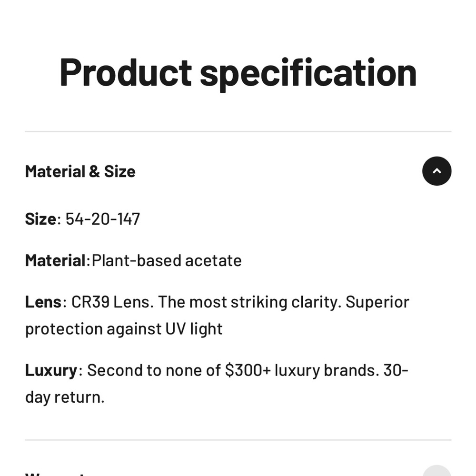This screenshot has width=476, height=476.
Task: Click the Product specification heading
Action: click(238, 72)
